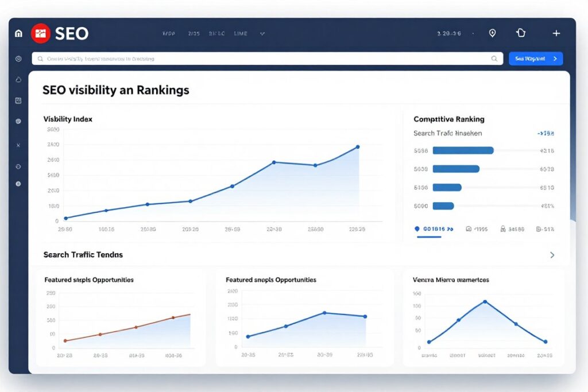
Task: Click the ranking bar labeled 5106
Action: (x=447, y=187)
